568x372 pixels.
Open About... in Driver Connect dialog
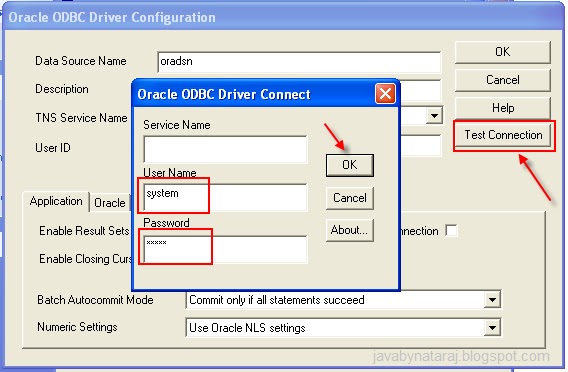(350, 230)
